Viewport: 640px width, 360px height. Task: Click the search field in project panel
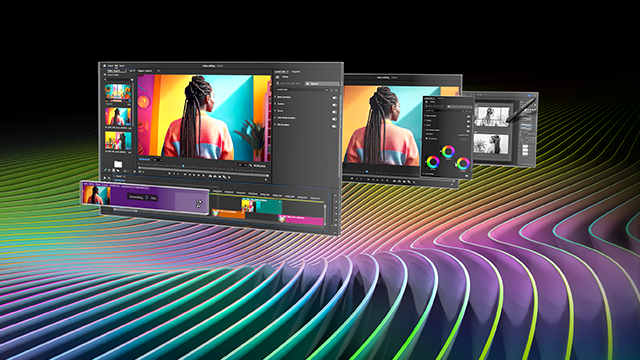click(x=118, y=80)
